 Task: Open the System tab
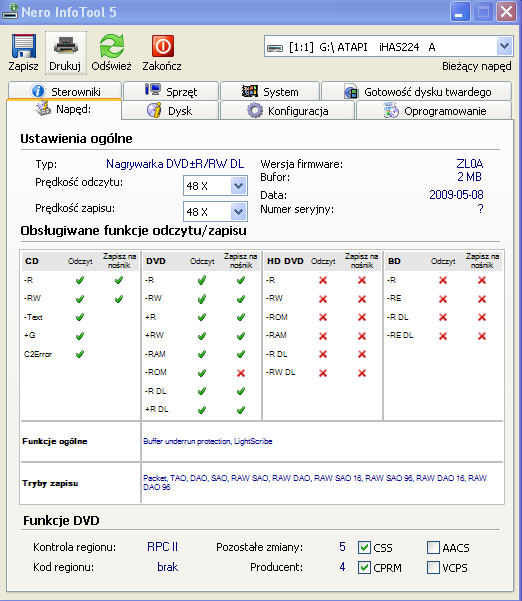(270, 91)
